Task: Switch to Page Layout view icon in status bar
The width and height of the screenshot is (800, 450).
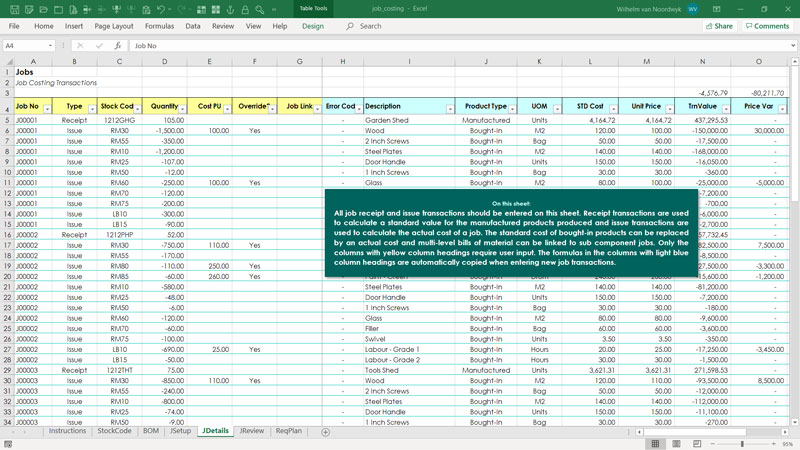Action: pyautogui.click(x=676, y=444)
